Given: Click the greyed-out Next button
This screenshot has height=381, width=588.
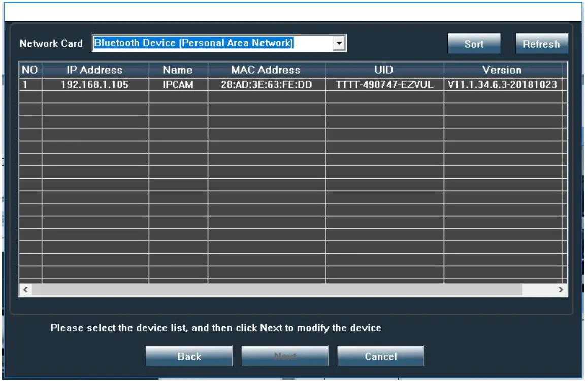Looking at the screenshot, I should pyautogui.click(x=285, y=356).
